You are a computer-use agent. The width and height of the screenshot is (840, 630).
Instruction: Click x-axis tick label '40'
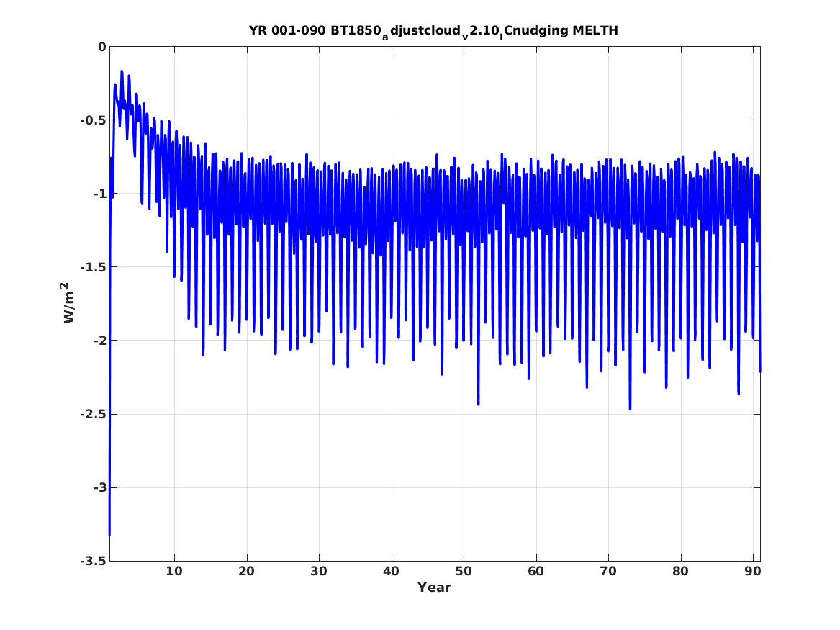coord(391,572)
